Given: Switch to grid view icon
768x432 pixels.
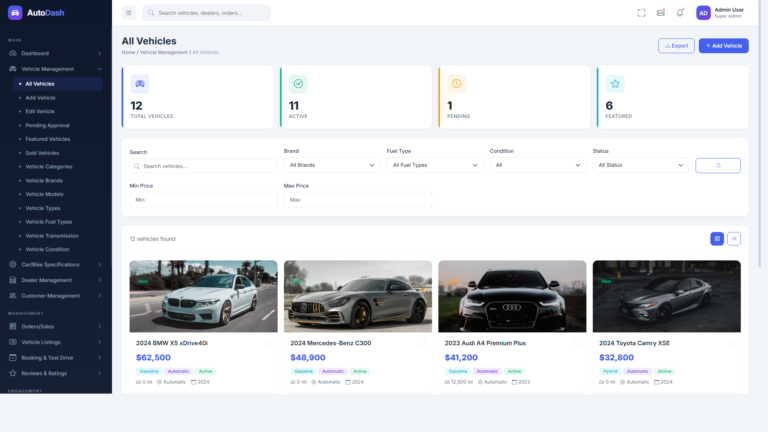Looking at the screenshot, I should click(717, 239).
